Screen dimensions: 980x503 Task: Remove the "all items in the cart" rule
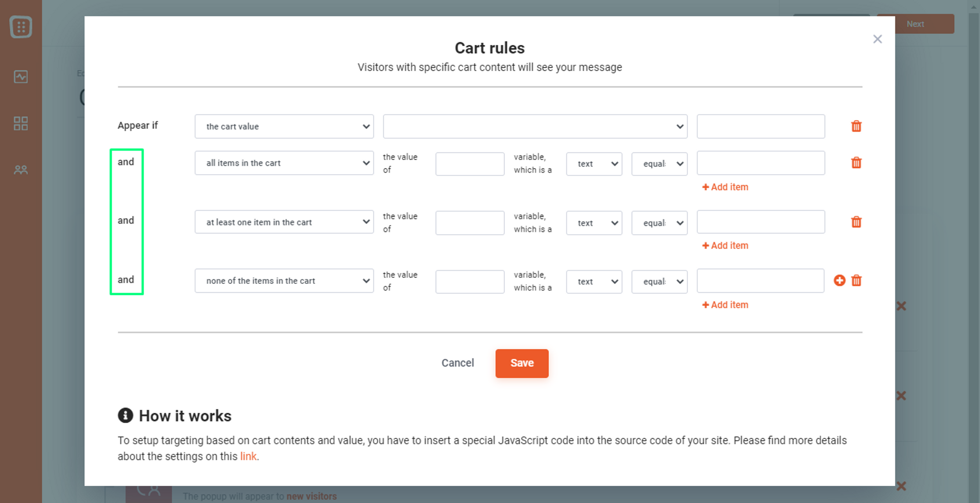856,162
